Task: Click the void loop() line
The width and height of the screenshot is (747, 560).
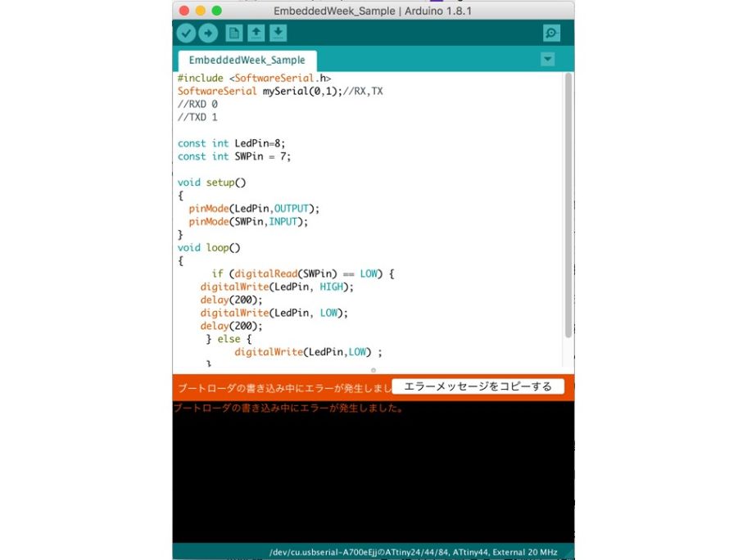Action: [209, 247]
